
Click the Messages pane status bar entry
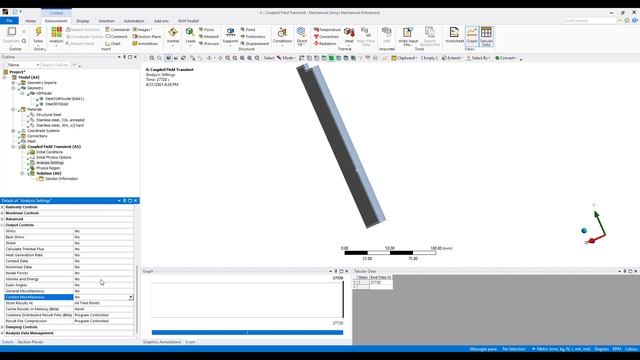483,349
